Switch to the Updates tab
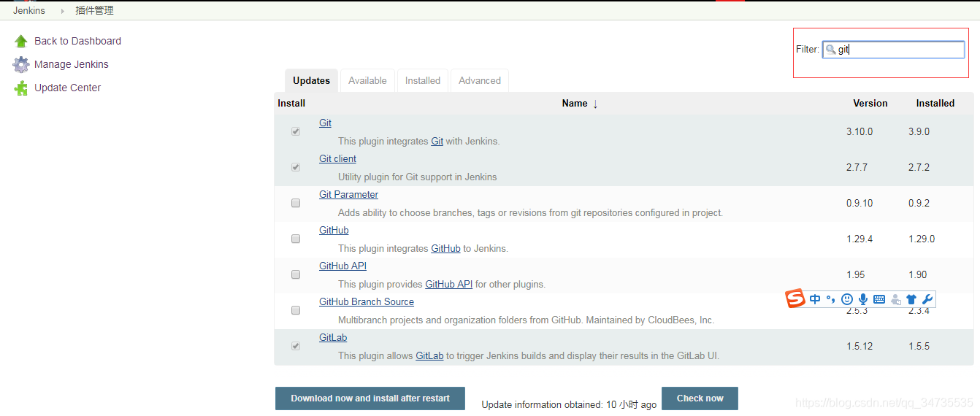The image size is (980, 416). tap(312, 81)
